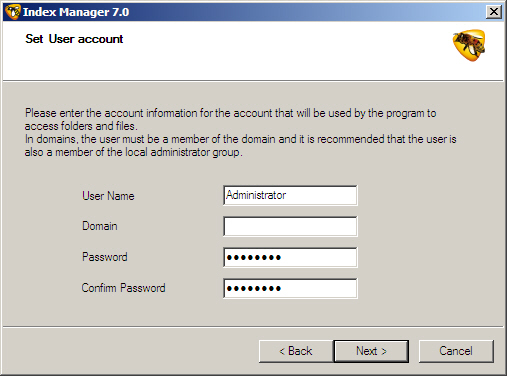Click the Confirm Password label
Image resolution: width=507 pixels, height=376 pixels.
point(123,288)
